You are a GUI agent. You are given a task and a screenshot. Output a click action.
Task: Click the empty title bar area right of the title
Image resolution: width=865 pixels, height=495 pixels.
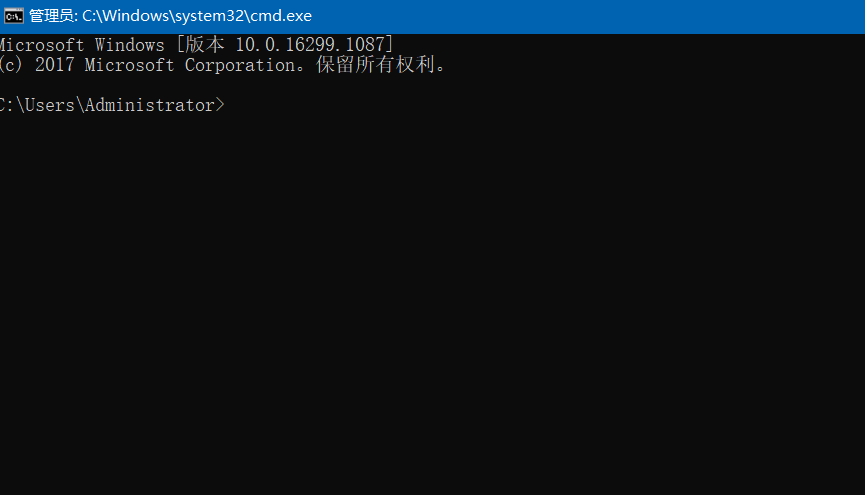[580, 16]
